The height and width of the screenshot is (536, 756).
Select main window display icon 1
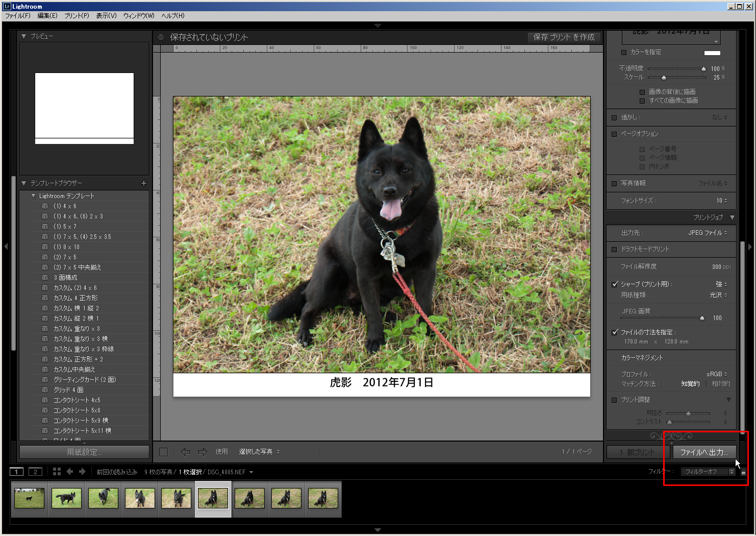pyautogui.click(x=17, y=472)
